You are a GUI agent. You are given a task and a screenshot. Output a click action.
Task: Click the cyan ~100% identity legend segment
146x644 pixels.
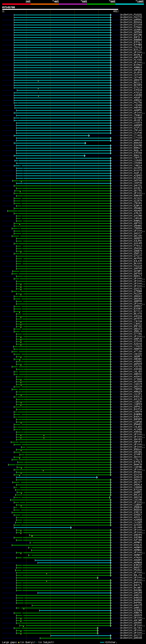(x=130, y=4)
